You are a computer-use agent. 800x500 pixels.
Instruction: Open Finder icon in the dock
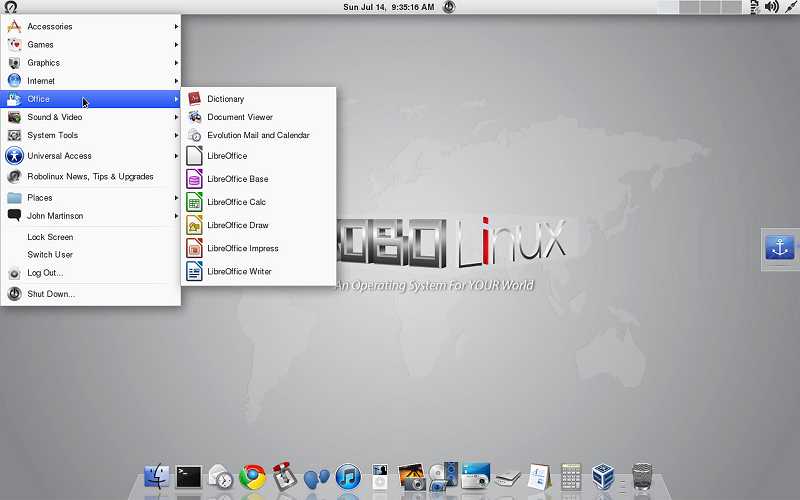(157, 477)
